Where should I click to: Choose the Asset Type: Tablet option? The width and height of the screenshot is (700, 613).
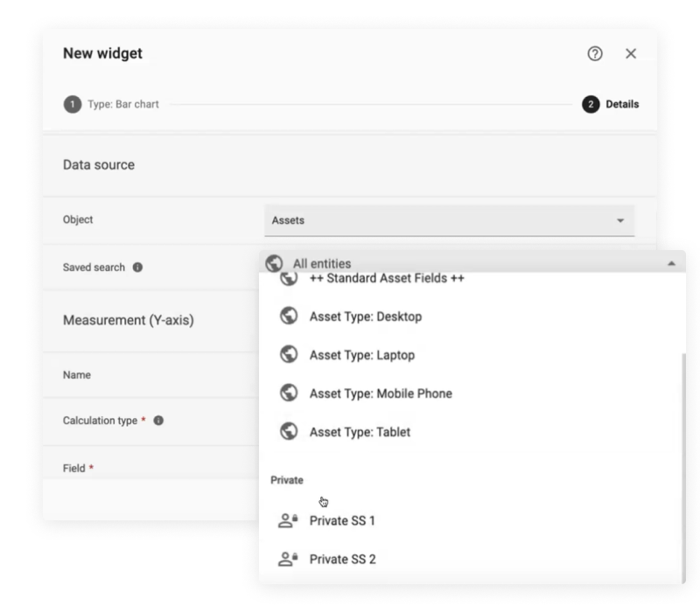point(360,432)
